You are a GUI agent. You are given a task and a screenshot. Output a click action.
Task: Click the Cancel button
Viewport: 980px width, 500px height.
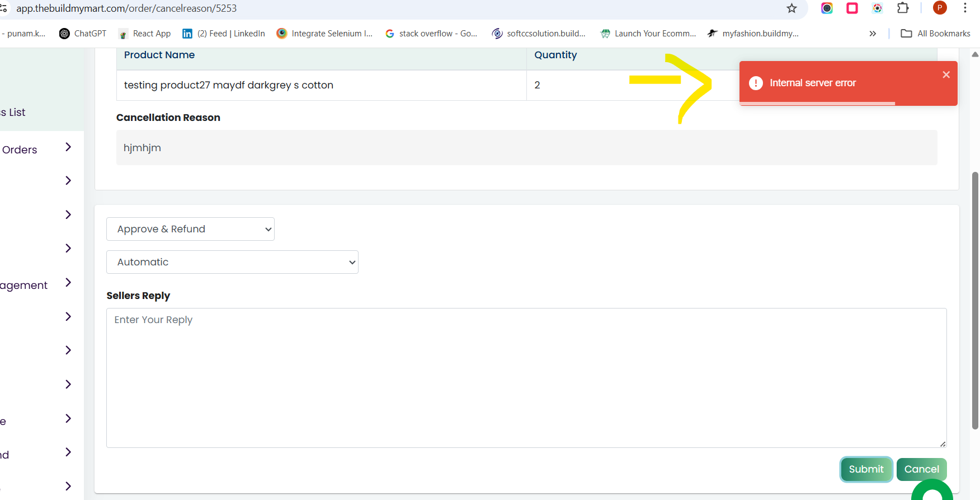point(921,469)
